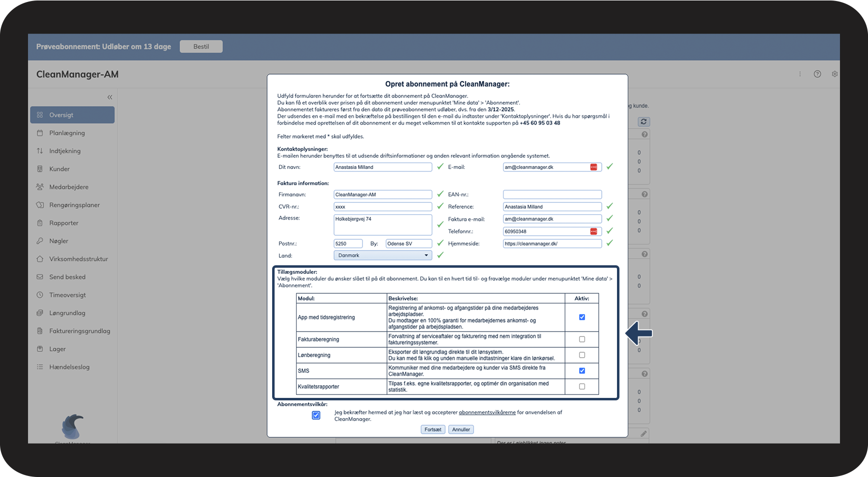Screen dimensions: 868x477
Task: Uncheck the App med tidsregistrering module
Action: pyautogui.click(x=582, y=317)
